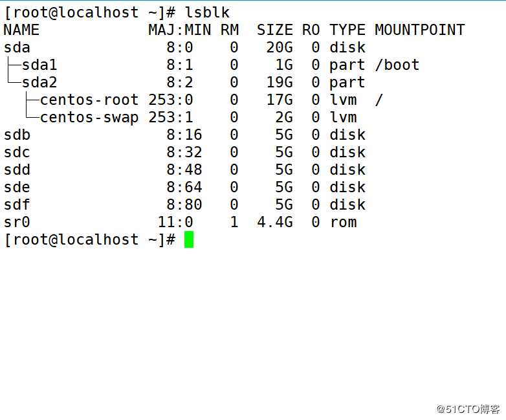Click the NAME column header
Viewport: 506px width, 420px height.
click(21, 30)
